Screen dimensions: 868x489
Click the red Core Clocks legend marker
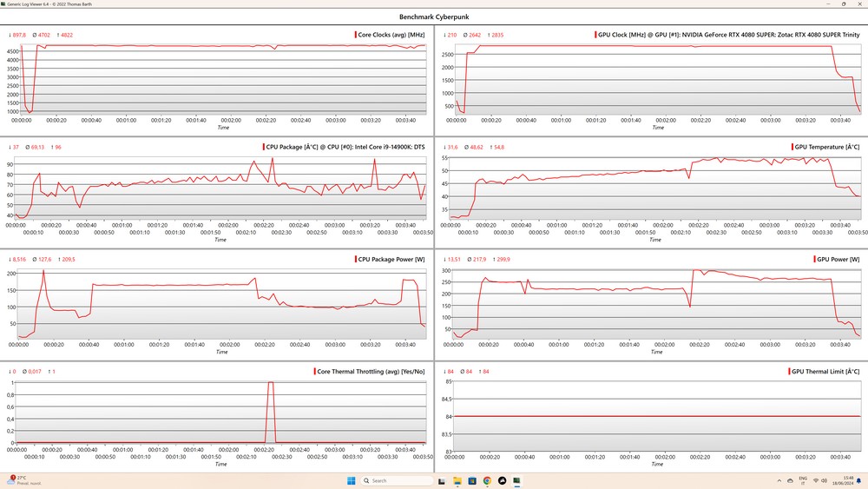(x=356, y=35)
